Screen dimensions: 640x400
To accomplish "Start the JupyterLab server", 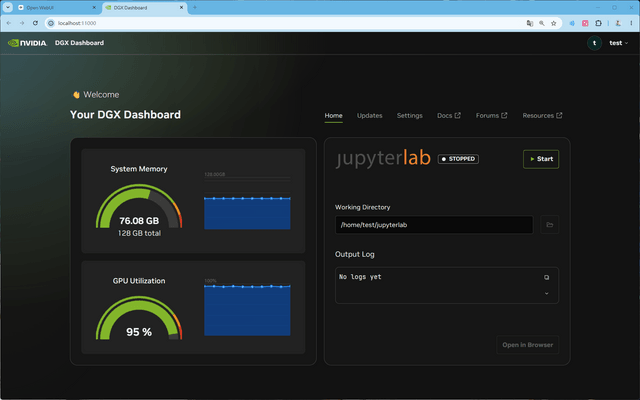I will [x=541, y=159].
